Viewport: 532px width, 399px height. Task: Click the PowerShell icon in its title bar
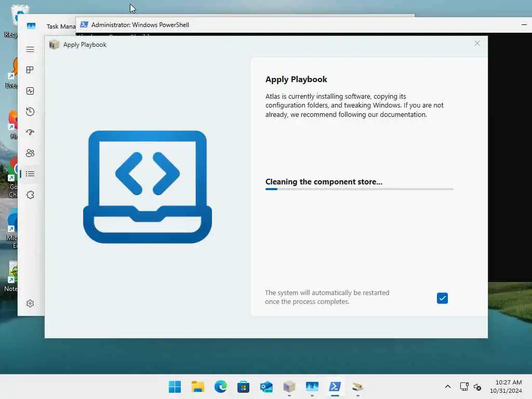(84, 25)
